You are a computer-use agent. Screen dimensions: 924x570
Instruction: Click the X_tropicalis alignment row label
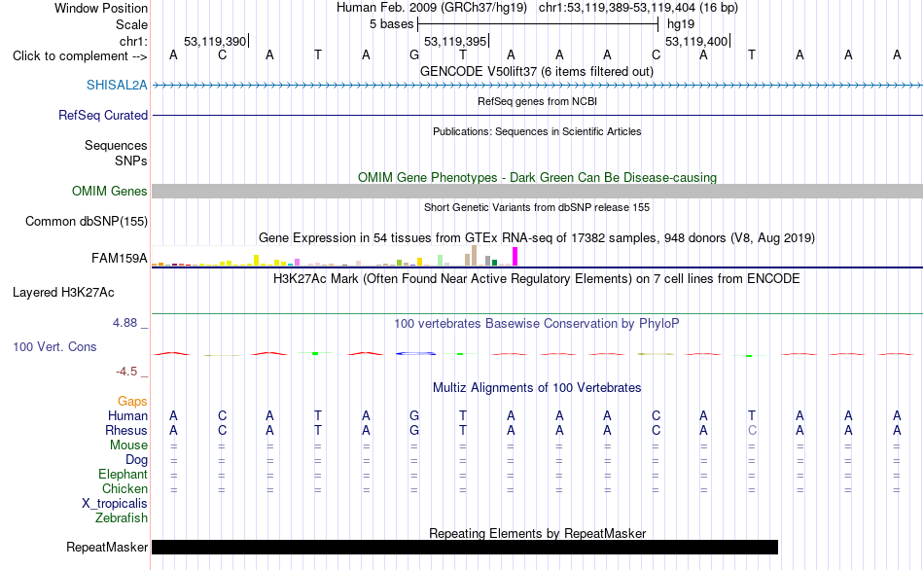tap(115, 504)
